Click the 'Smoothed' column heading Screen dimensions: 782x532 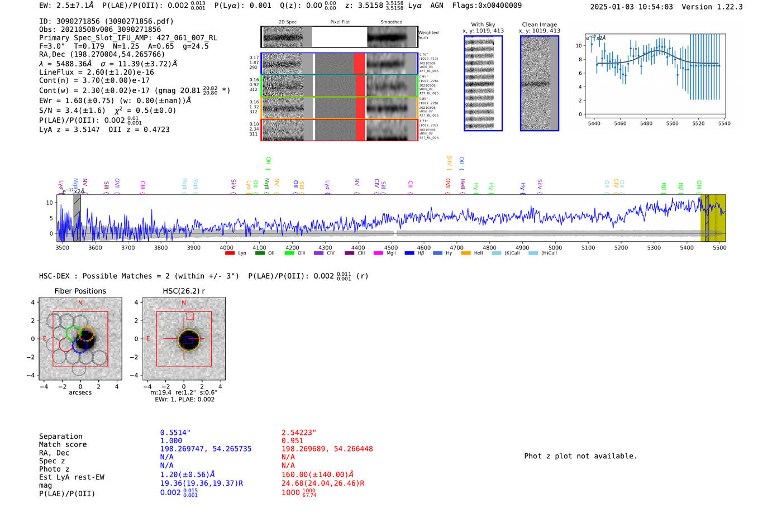click(392, 22)
